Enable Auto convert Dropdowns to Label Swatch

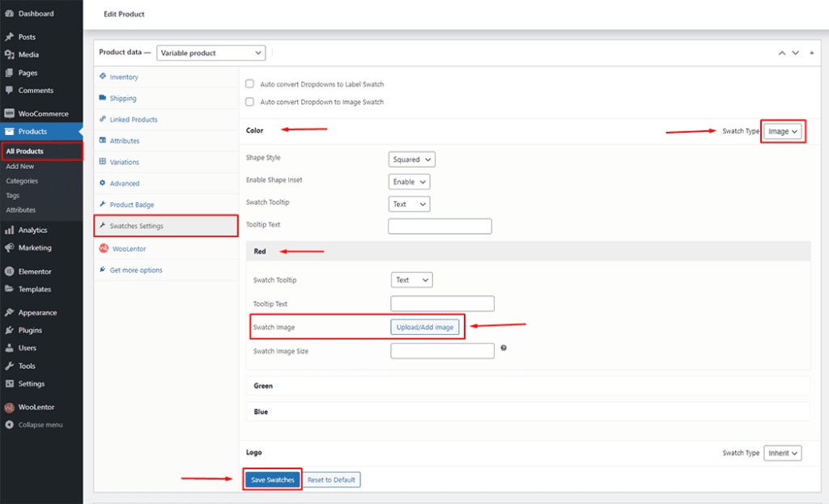[250, 84]
